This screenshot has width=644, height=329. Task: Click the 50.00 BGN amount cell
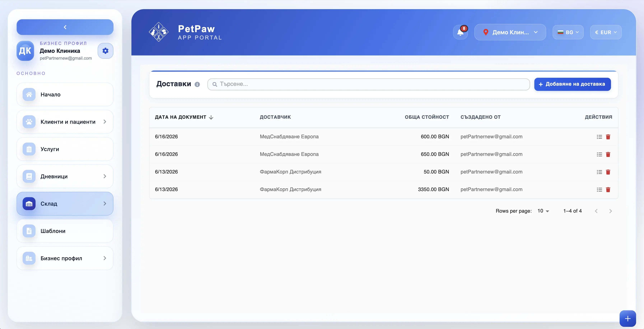[x=436, y=172]
